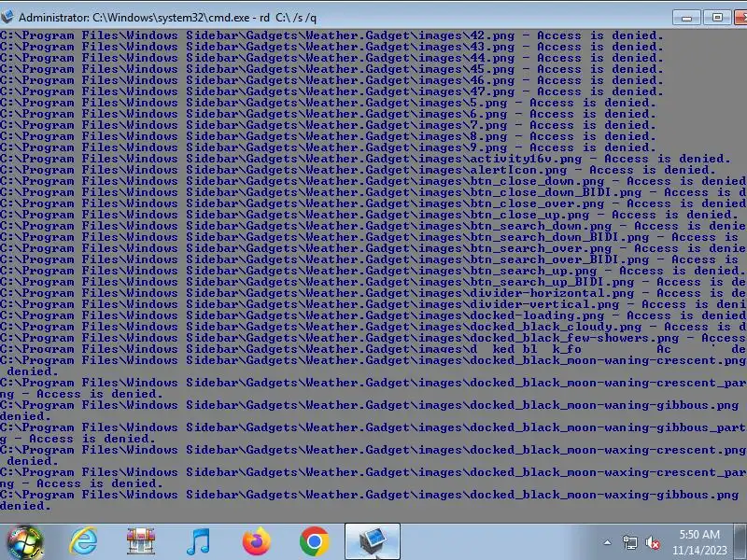Click the cmd.exe title bar text
The height and width of the screenshot is (560, 747).
coord(167,18)
